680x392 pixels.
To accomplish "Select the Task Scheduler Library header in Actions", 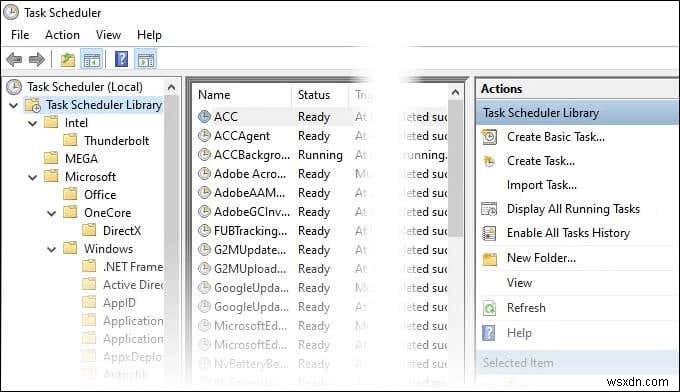I will pos(577,113).
